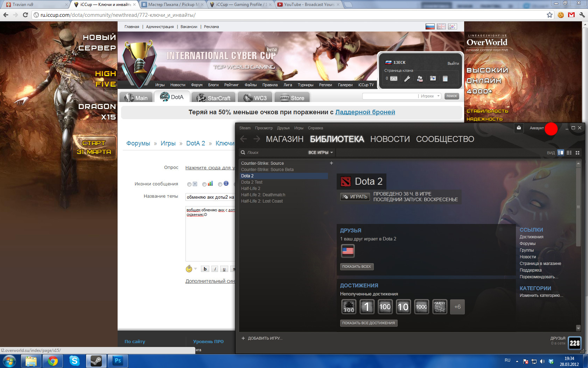The image size is (588, 368).
Task: Open iCCup notepad icon in user panel
Action: [x=445, y=79]
